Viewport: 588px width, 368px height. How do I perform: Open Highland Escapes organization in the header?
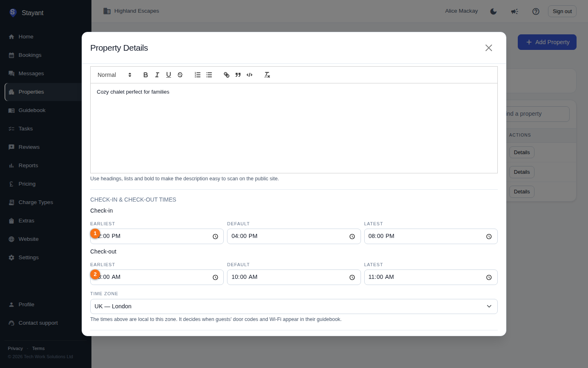(131, 11)
